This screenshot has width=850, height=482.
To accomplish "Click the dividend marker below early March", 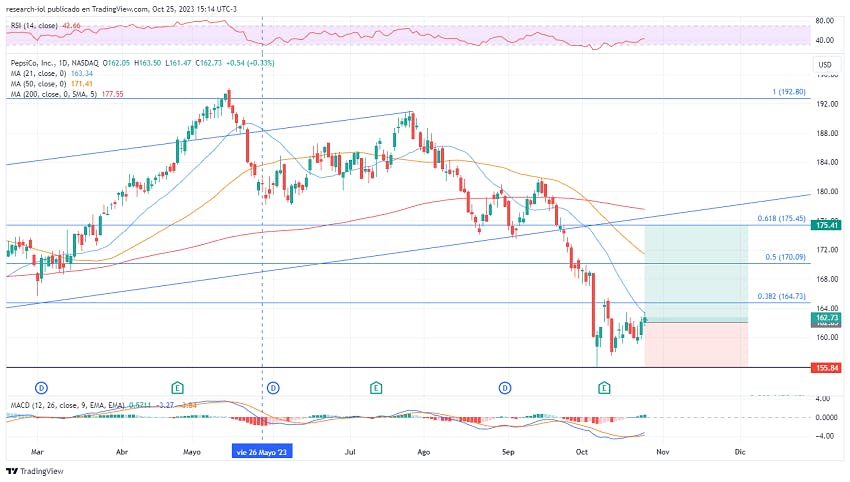I will click(x=41, y=388).
